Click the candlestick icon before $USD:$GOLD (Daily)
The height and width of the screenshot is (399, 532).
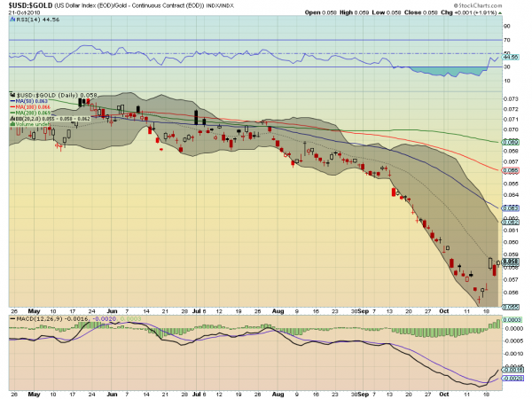point(12,95)
